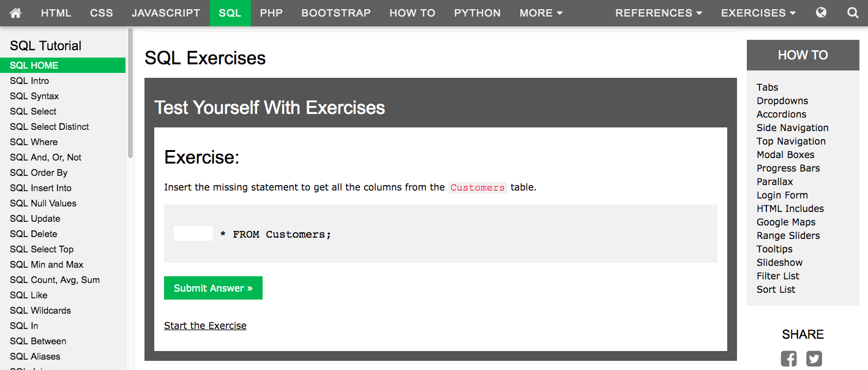Screen dimensions: 868x370
Task: Open the PYTHON tutorial tab
Action: [x=477, y=13]
